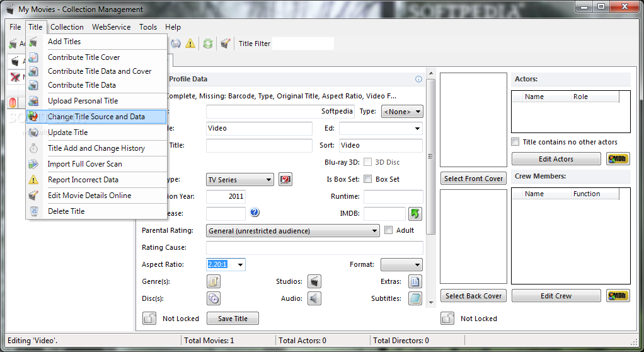Toggle the padlock under Select Back Cover
644x352 pixels.
pyautogui.click(x=447, y=319)
